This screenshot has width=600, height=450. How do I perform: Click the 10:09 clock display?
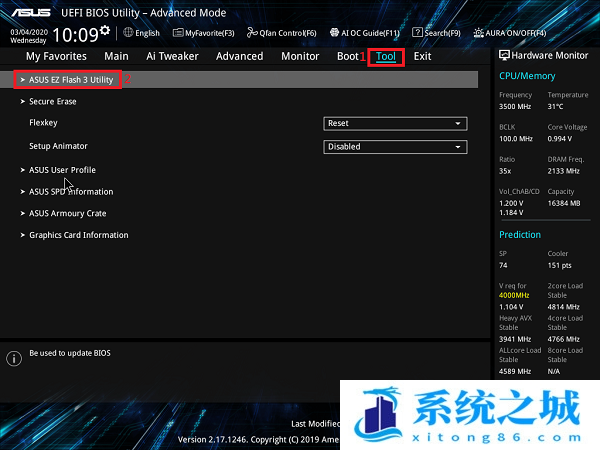[x=75, y=35]
